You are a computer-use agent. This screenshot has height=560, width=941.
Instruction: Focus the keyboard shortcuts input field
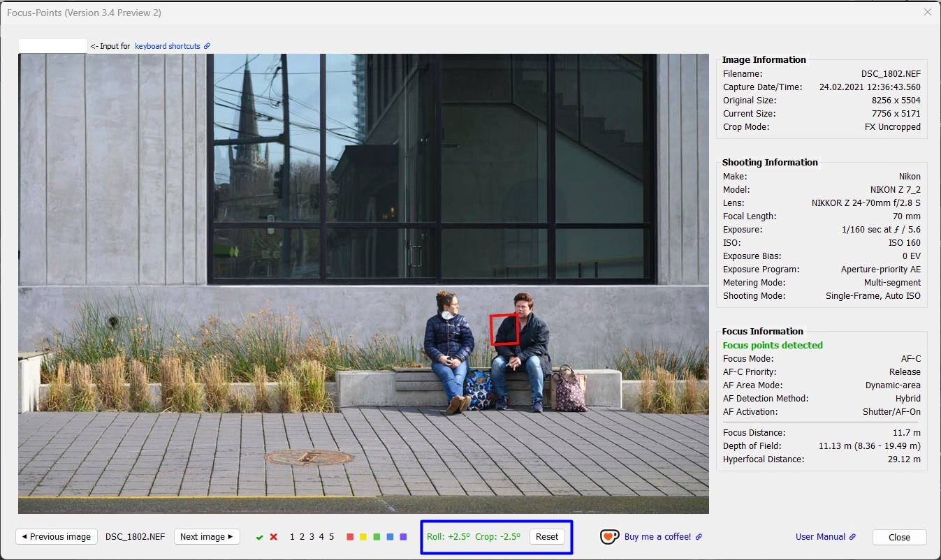(53, 46)
